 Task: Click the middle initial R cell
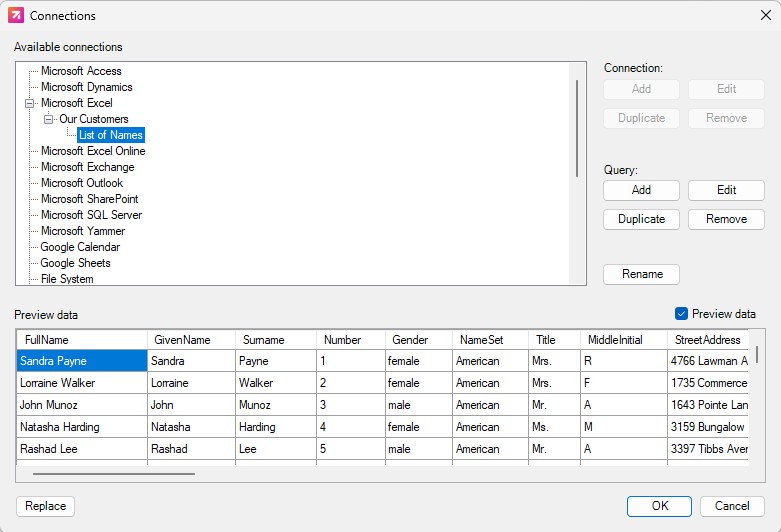624,361
